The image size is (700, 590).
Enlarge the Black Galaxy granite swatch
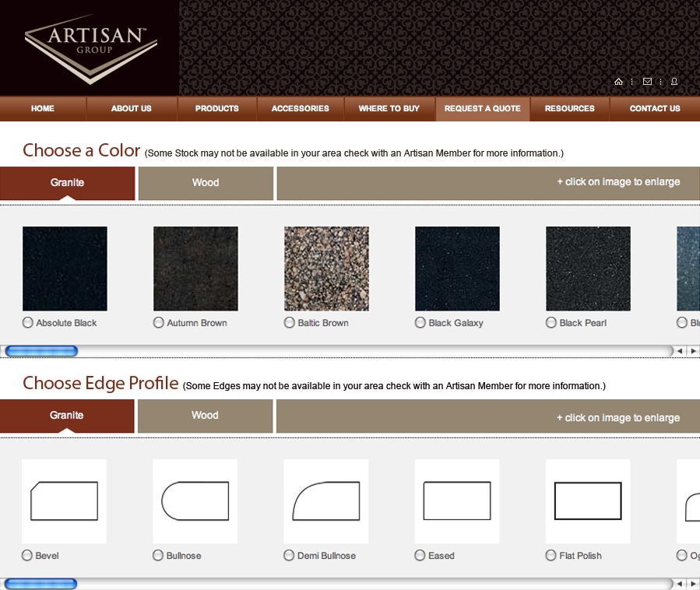(457, 269)
